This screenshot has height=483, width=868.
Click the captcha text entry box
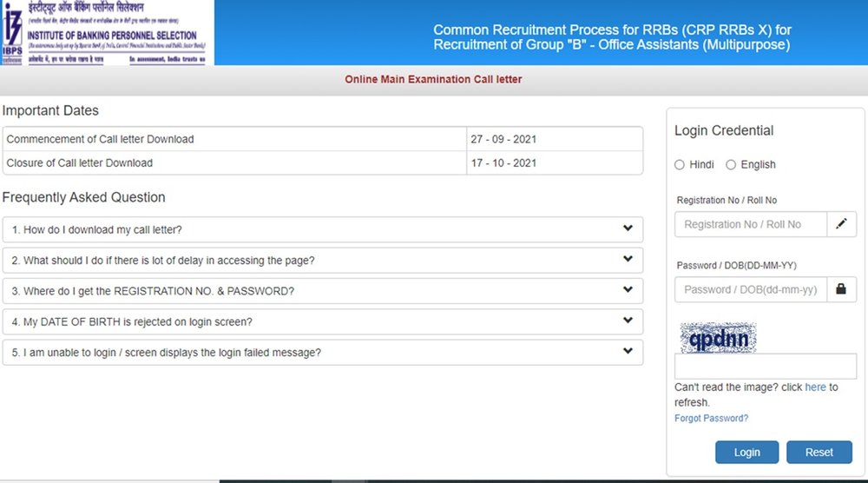(765, 366)
